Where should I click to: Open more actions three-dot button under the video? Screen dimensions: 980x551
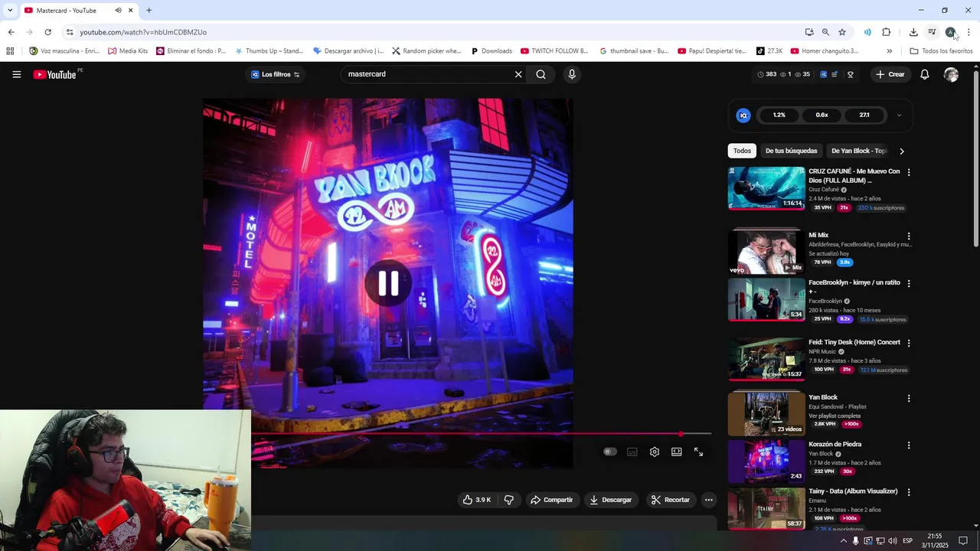pyautogui.click(x=709, y=500)
